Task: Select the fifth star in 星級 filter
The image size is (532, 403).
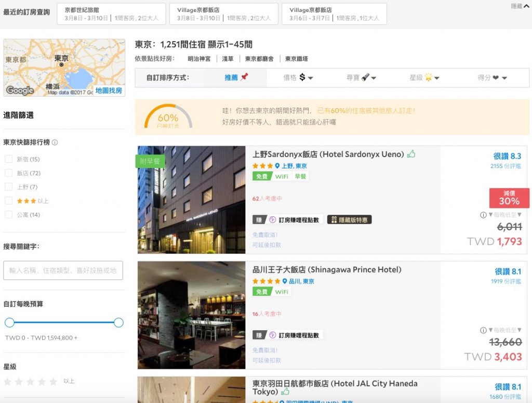Action: [x=54, y=382]
